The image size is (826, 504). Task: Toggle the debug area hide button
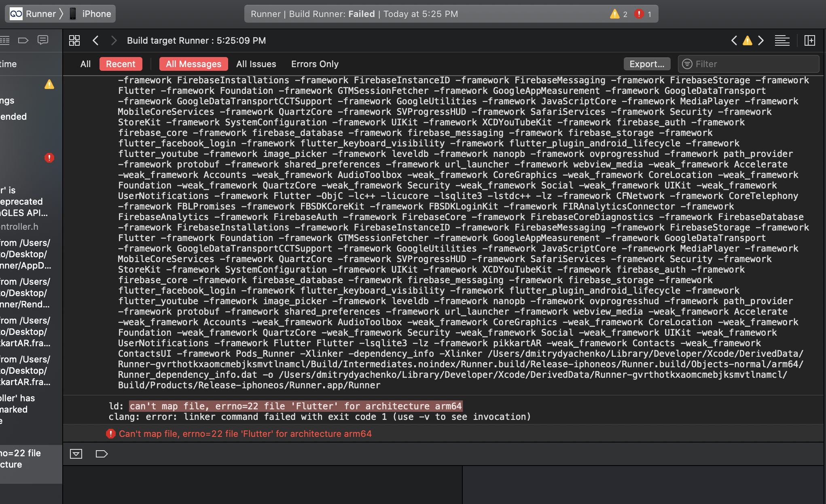click(76, 454)
